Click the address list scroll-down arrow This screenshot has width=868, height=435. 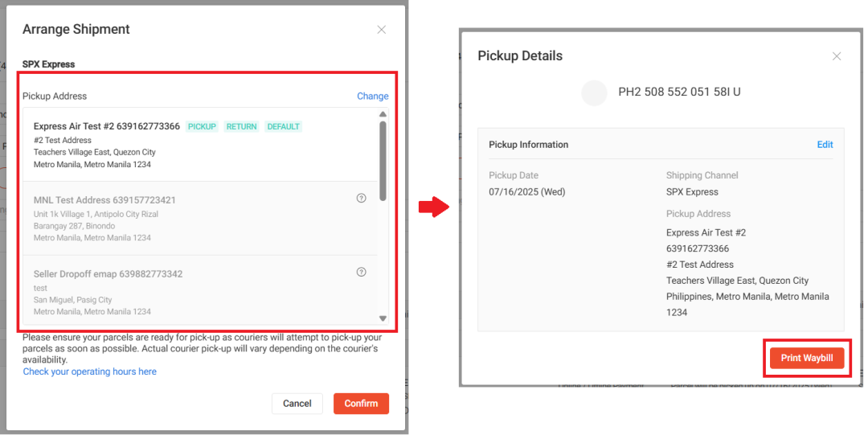[x=383, y=318]
